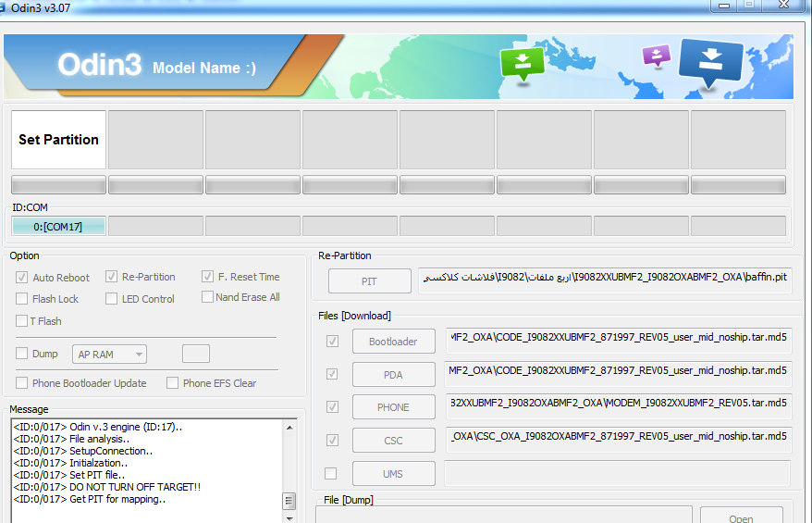Screen dimensions: 812x523
Task: Click the File Dump path field
Action: tap(503, 515)
